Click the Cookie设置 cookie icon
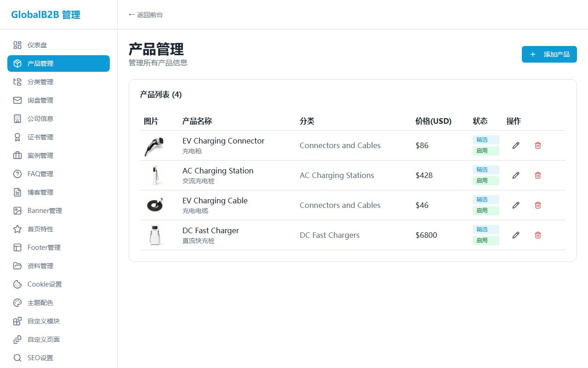 point(17,284)
